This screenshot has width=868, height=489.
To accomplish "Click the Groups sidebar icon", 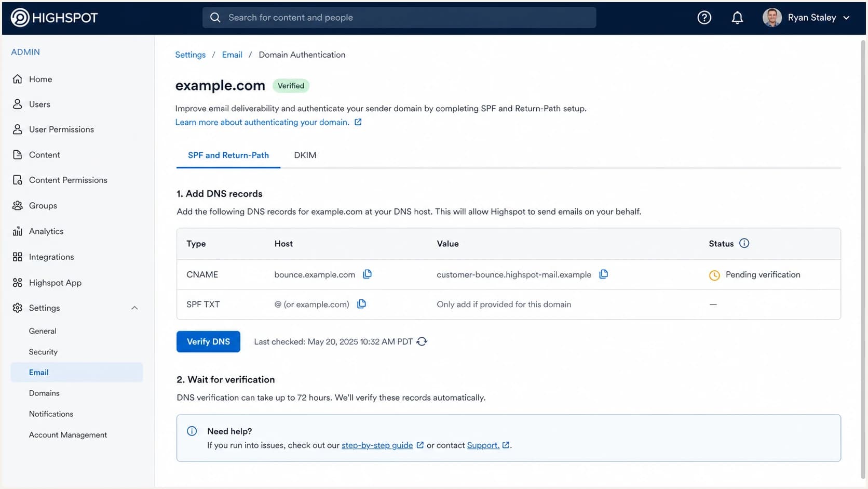I will pyautogui.click(x=18, y=205).
